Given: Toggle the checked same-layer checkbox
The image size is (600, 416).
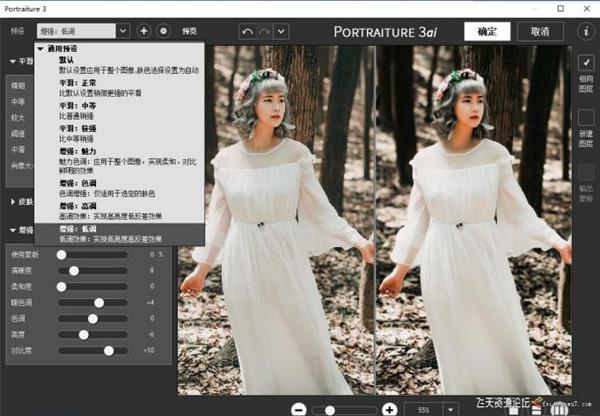Looking at the screenshot, I should (586, 62).
